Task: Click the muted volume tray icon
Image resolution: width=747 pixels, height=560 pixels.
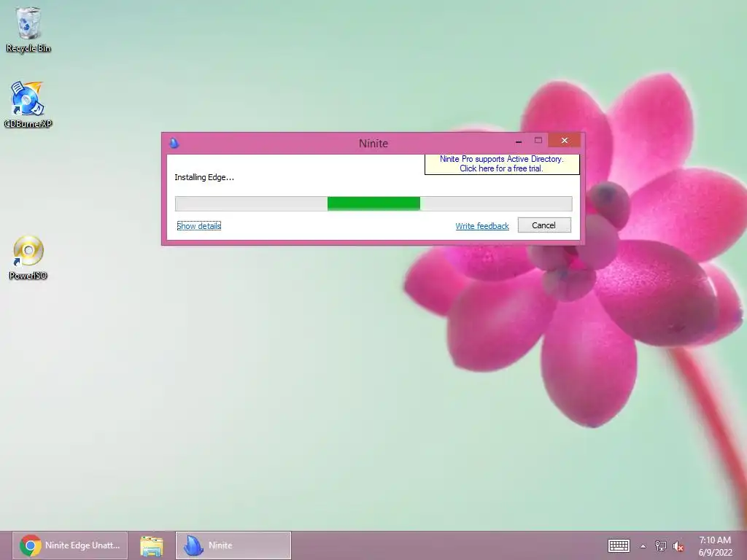Action: pos(678,546)
